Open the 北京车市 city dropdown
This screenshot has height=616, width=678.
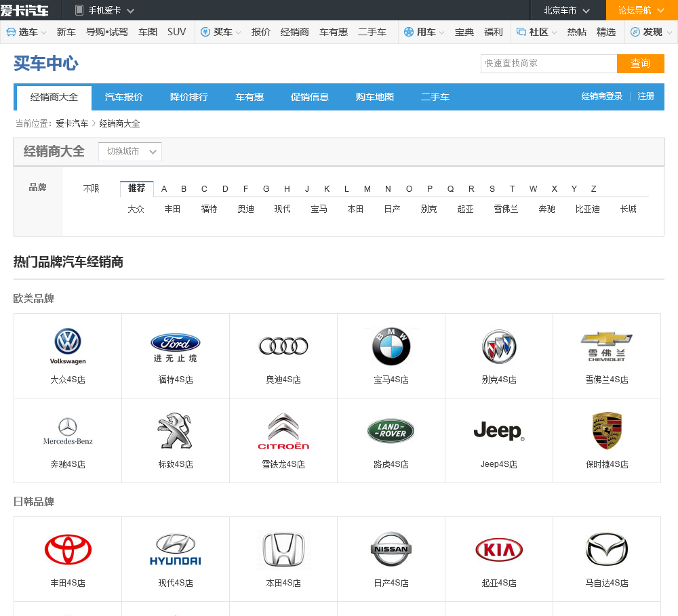tap(586, 10)
